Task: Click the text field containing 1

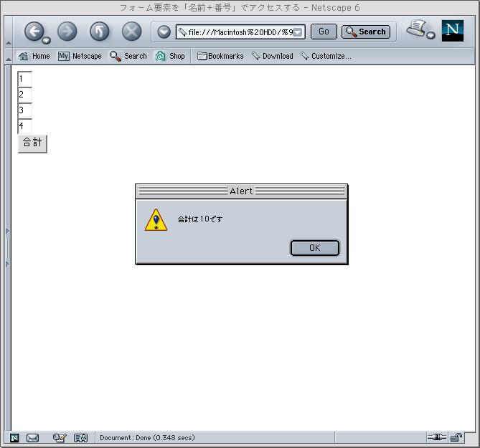Action: tap(25, 79)
